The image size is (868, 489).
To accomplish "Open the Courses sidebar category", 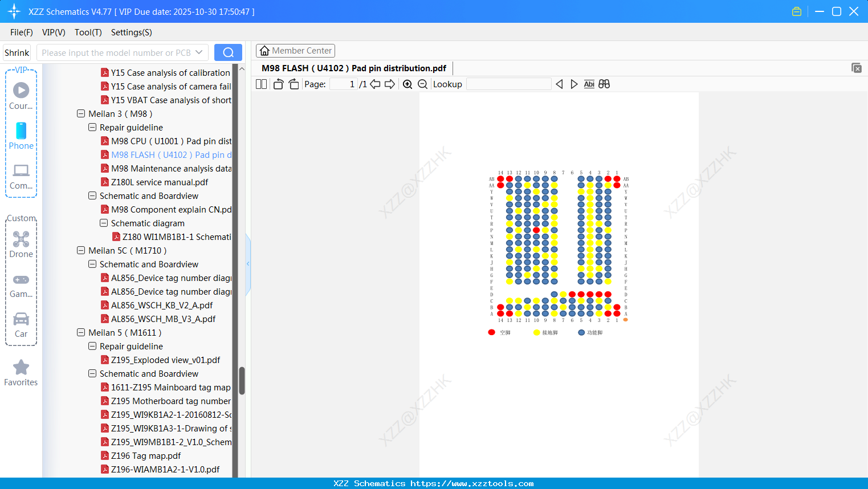I will coord(21,96).
